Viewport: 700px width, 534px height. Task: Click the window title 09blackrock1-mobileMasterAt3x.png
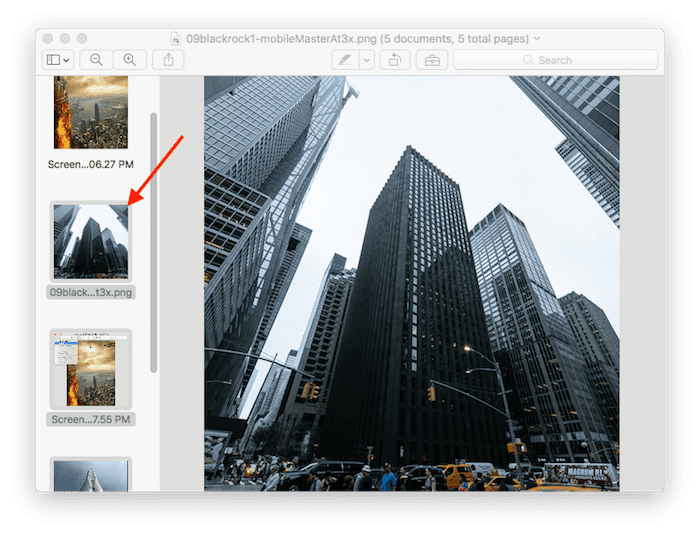click(281, 39)
